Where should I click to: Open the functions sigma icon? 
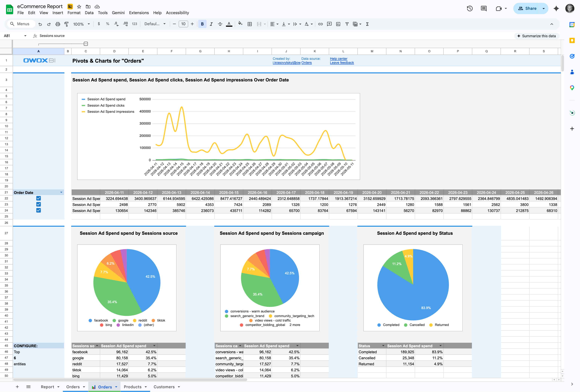coord(367,24)
